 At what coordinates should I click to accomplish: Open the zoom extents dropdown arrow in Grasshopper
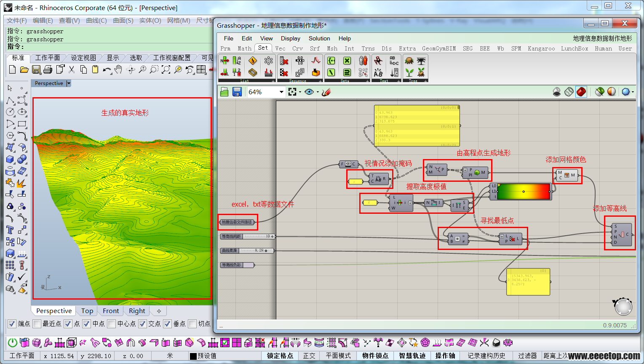(299, 92)
